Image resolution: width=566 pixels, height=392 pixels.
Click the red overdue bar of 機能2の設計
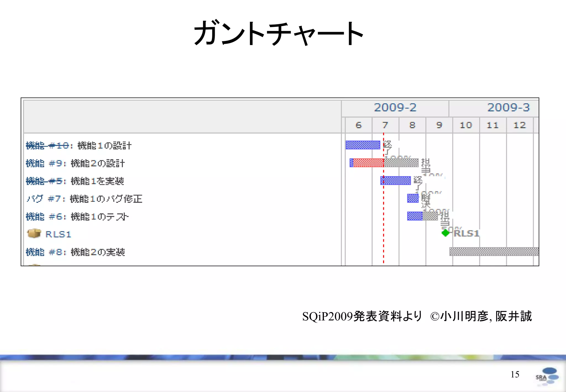click(x=368, y=163)
